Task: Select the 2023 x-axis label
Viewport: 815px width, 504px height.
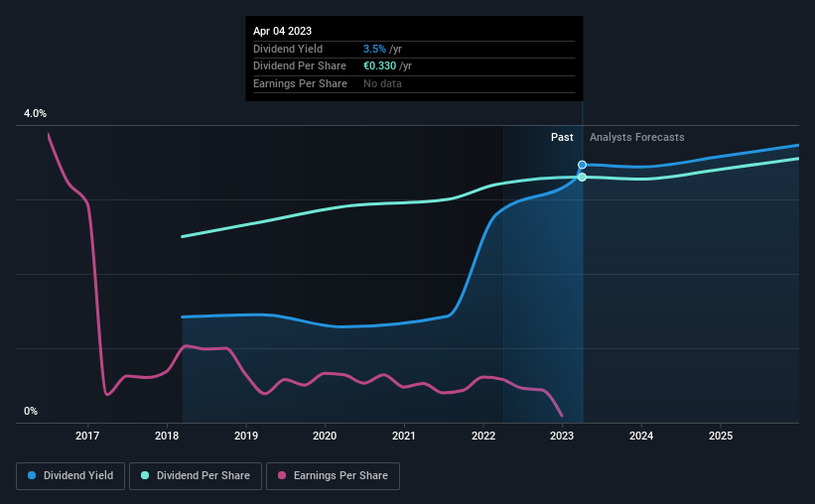Action: 562,436
